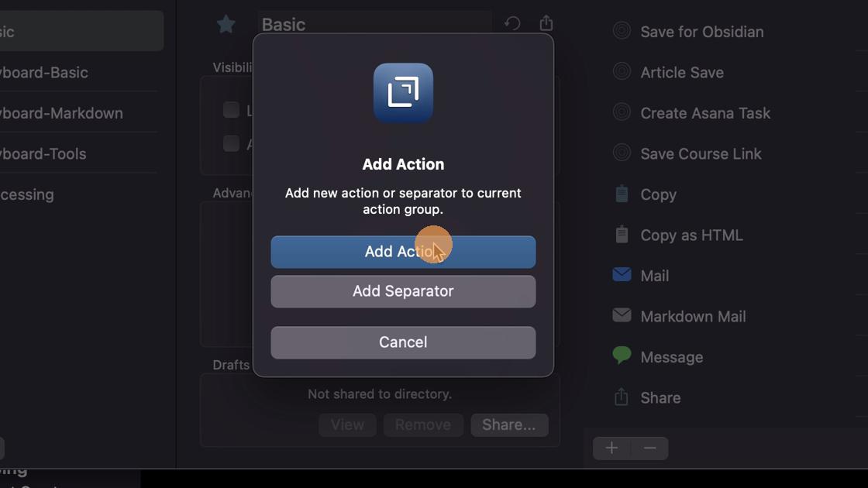Click the blue Add Action button
The image size is (868, 488).
(x=403, y=252)
